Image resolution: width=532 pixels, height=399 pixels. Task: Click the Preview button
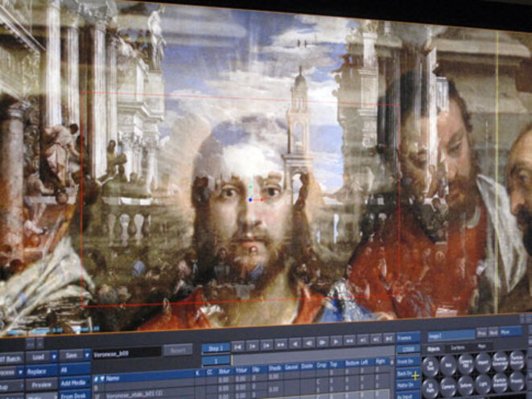(41, 385)
